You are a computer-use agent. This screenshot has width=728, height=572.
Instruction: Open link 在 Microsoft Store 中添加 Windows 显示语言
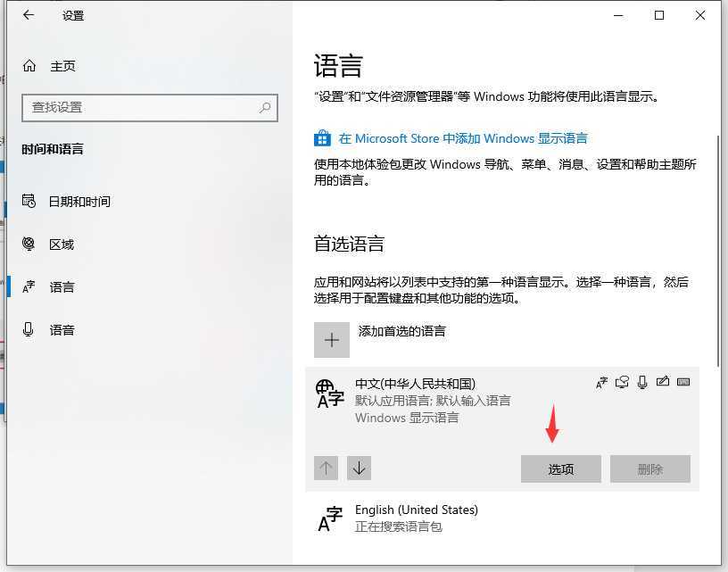click(463, 138)
